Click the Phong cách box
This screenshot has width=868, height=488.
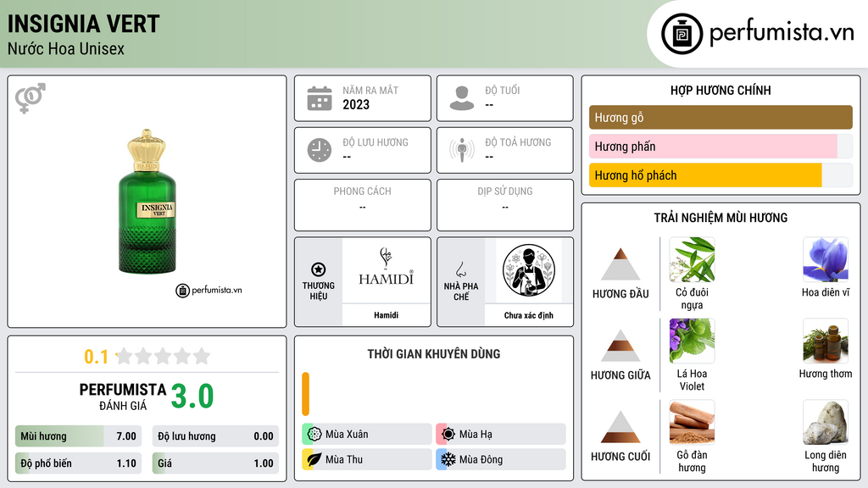(x=363, y=205)
